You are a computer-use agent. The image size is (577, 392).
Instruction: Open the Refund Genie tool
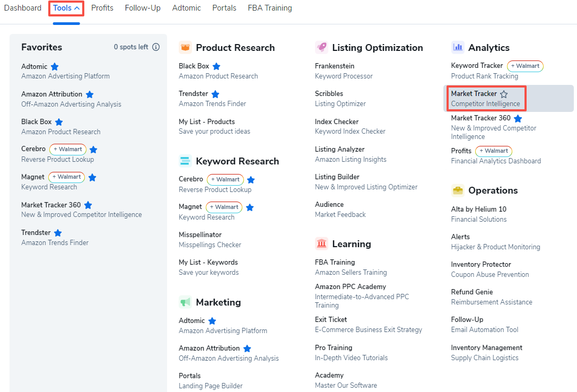[x=471, y=292]
